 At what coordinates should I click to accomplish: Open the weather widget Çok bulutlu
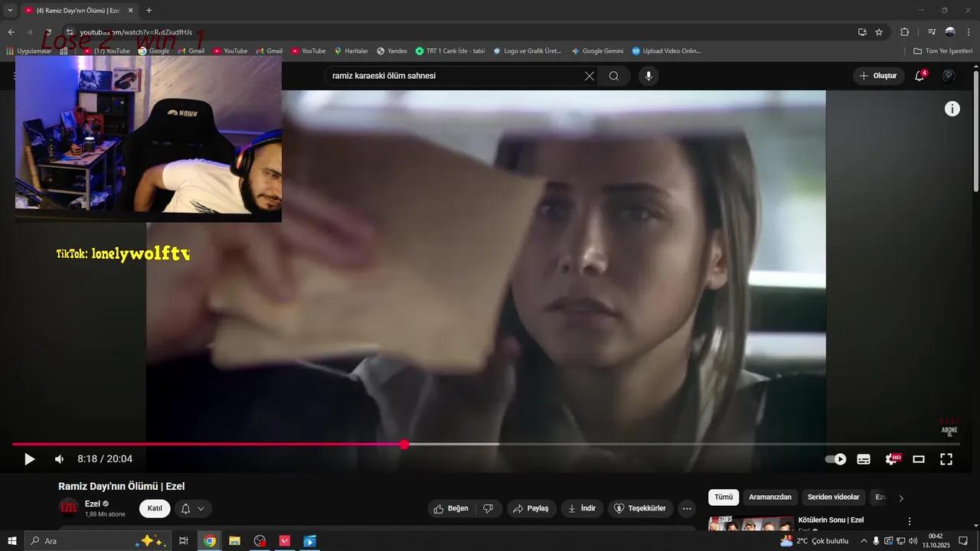point(813,541)
